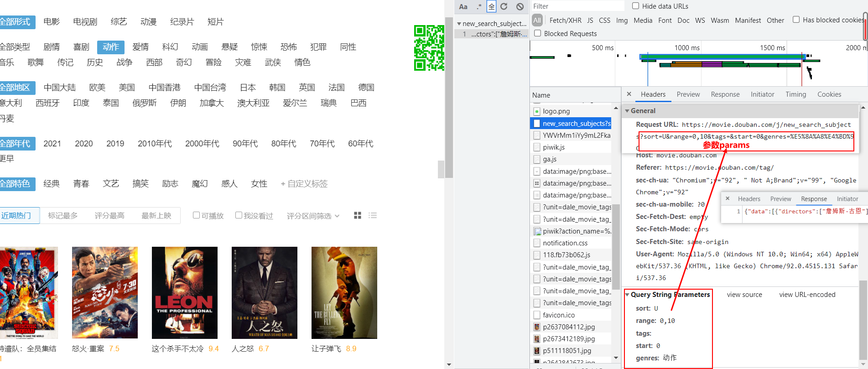Click the 118.fb73b062.js file icon

537,255
